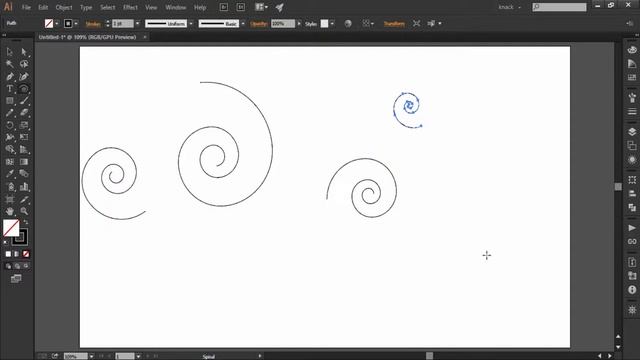Viewport: 640px width, 360px height.
Task: Set paint mode to Gradient
Action: (x=17, y=254)
